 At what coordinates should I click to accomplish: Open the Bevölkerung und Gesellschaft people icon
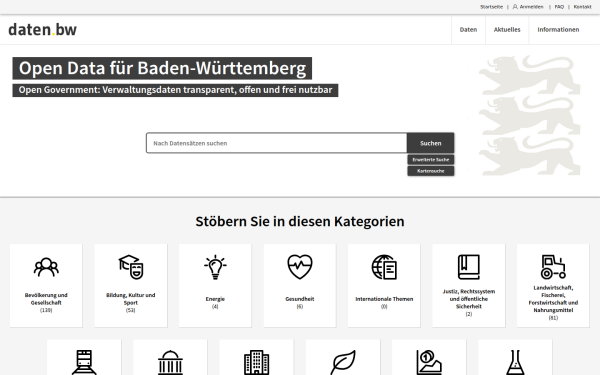(x=46, y=267)
